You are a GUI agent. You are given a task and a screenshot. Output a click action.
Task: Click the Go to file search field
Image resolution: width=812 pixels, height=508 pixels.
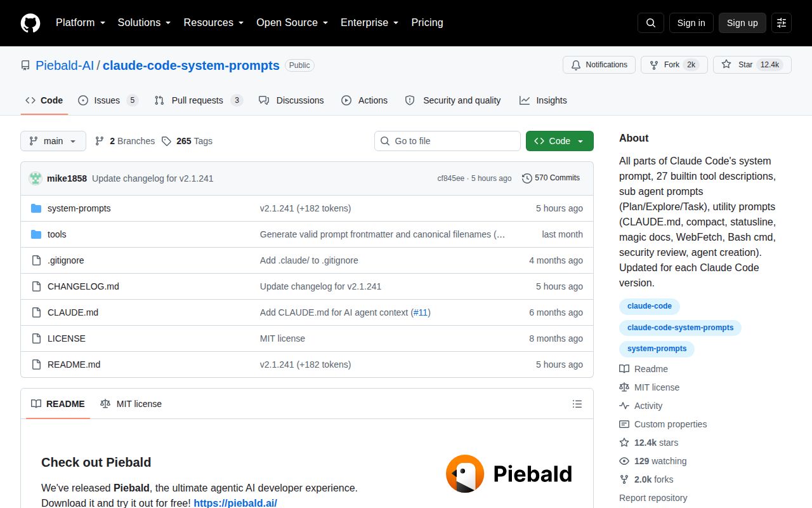click(x=447, y=141)
